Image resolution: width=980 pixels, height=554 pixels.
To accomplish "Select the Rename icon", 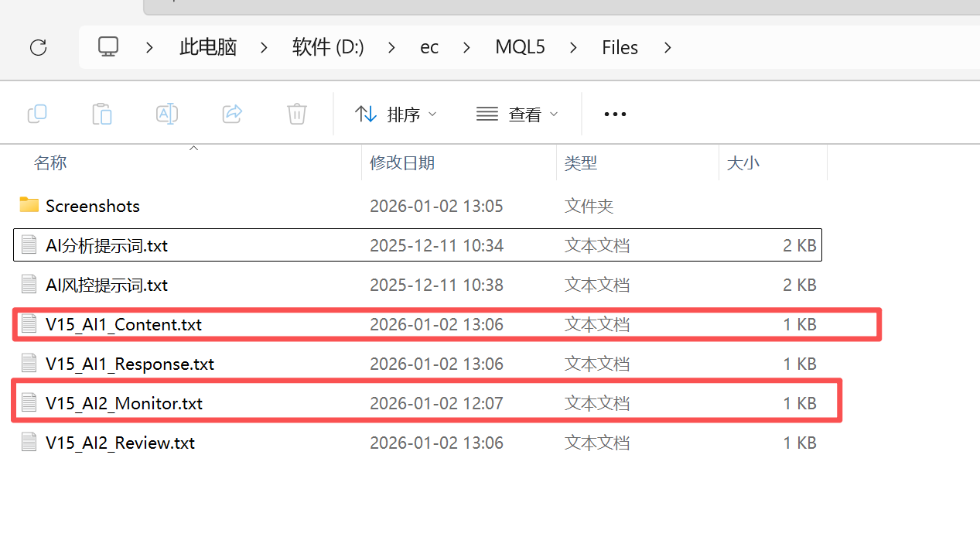I will tap(166, 113).
